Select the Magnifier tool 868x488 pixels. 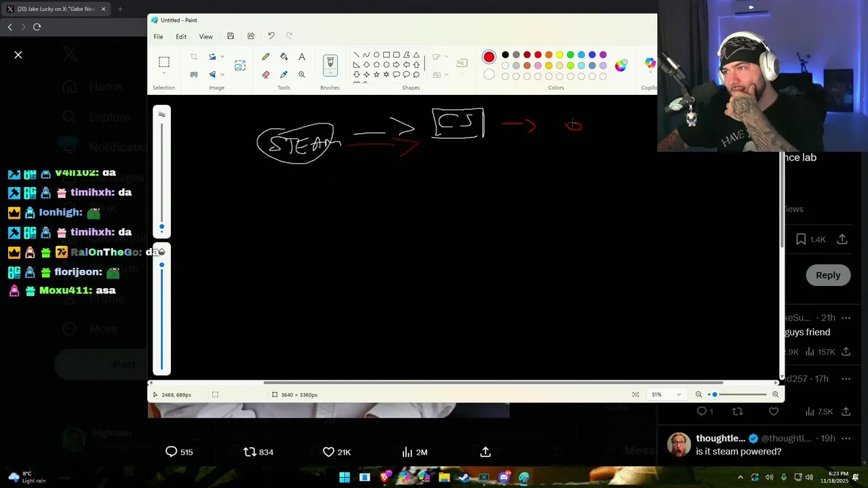click(302, 75)
